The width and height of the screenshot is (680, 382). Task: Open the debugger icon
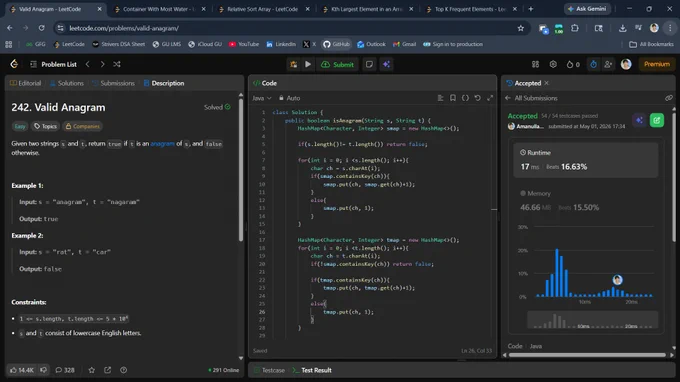[x=294, y=64]
